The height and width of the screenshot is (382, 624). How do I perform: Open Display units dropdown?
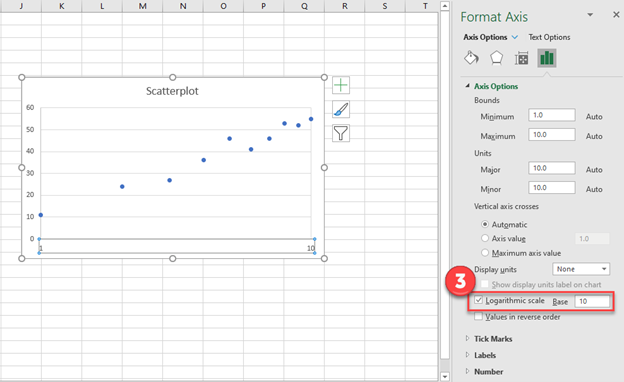point(581,269)
